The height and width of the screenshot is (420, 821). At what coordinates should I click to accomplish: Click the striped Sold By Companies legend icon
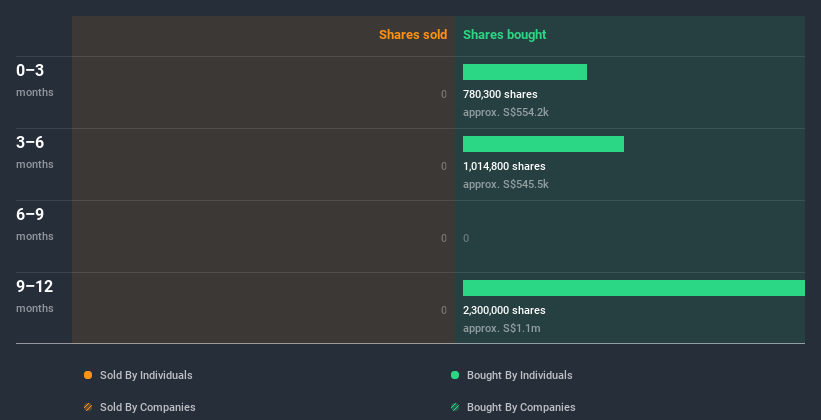pos(88,407)
